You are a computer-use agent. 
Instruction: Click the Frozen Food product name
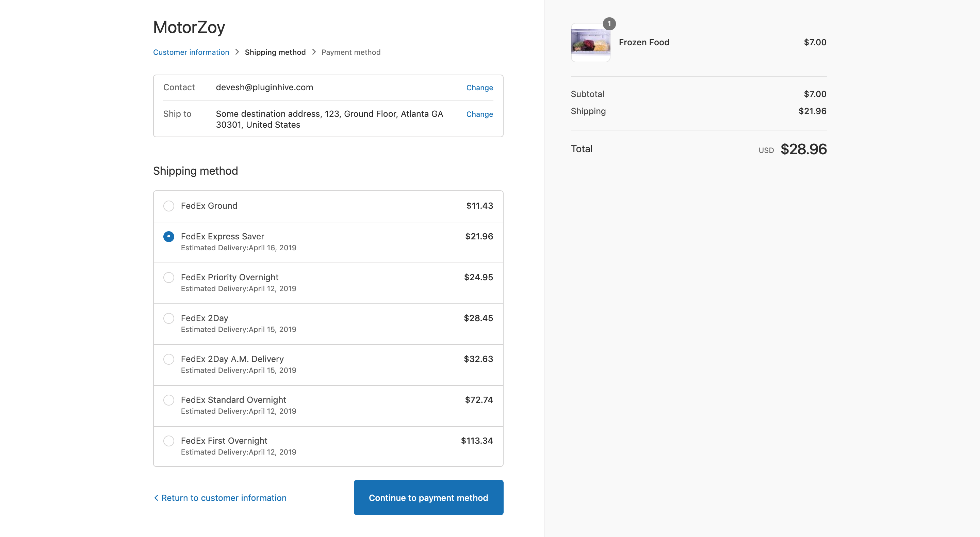[x=644, y=42]
